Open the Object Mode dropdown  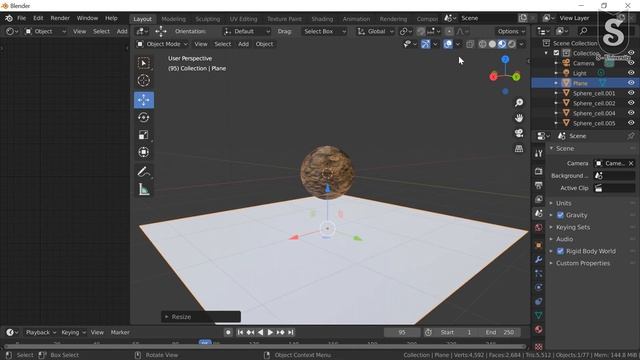[162, 44]
